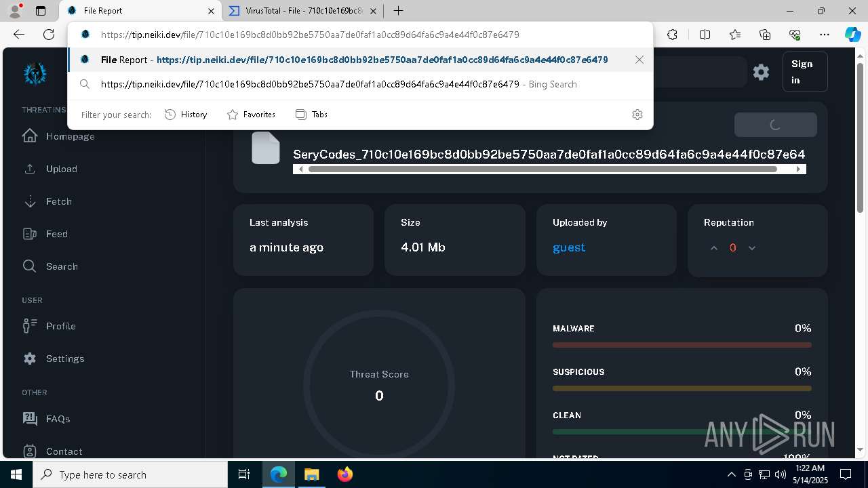Image resolution: width=868 pixels, height=488 pixels.
Task: Open Firefox taskbar icon
Action: (x=344, y=474)
